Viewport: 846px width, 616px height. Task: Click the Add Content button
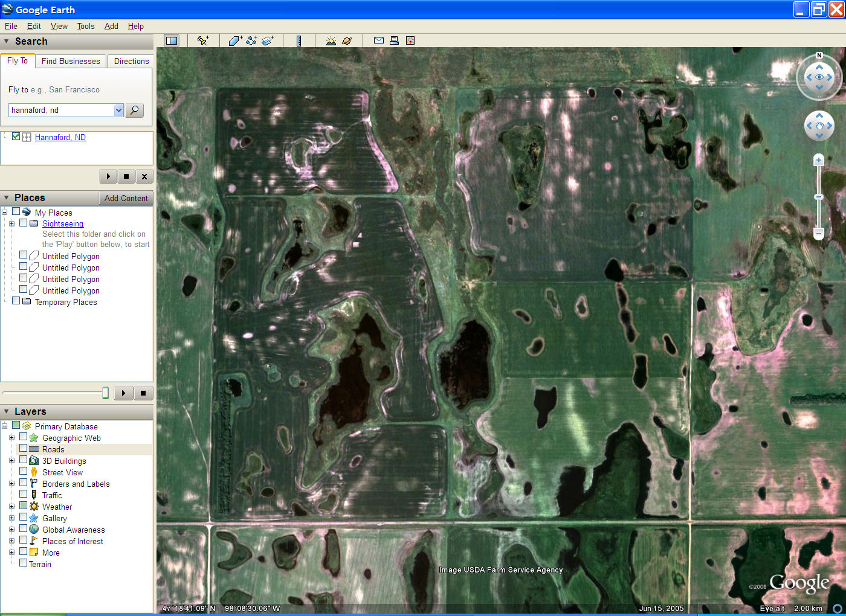pos(126,198)
